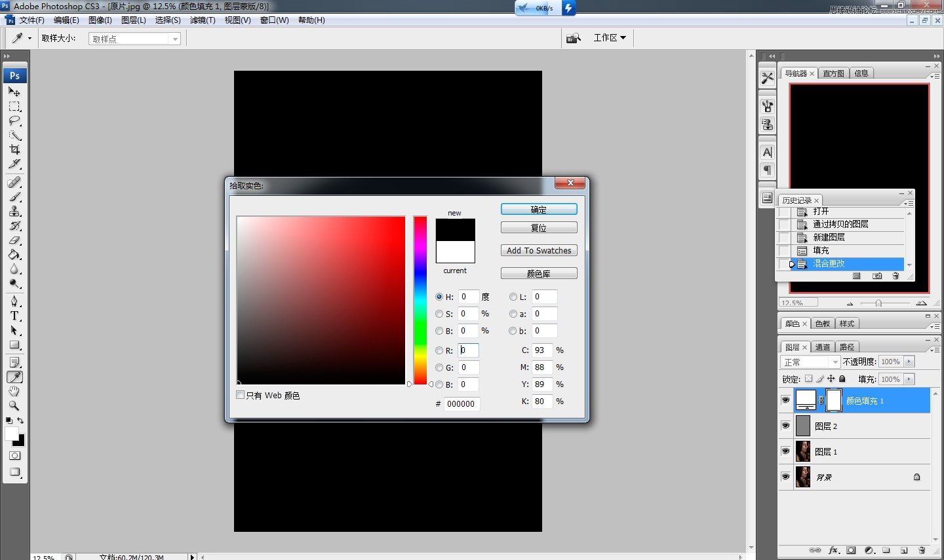Select the Zoom tool
This screenshot has width=944, height=560.
click(14, 405)
